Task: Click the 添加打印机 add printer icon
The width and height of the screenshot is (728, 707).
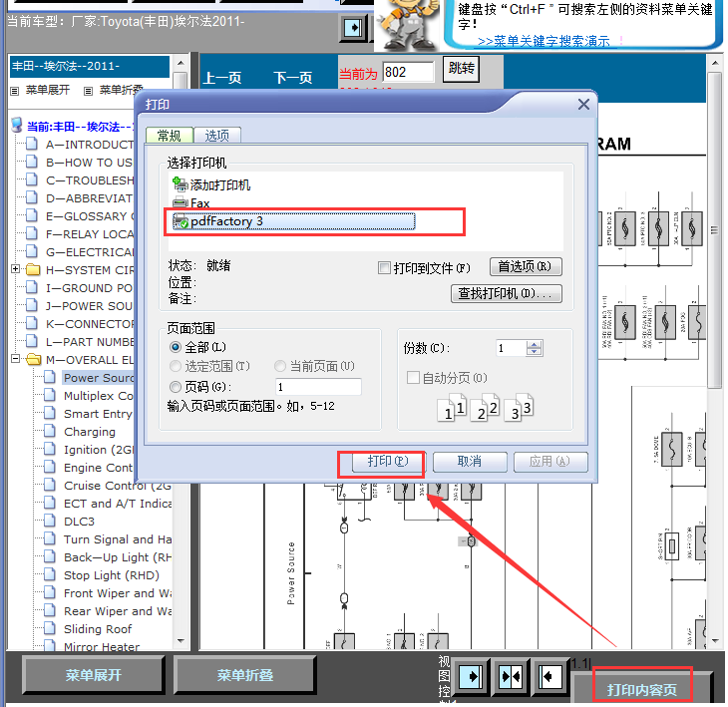Action: 180,184
